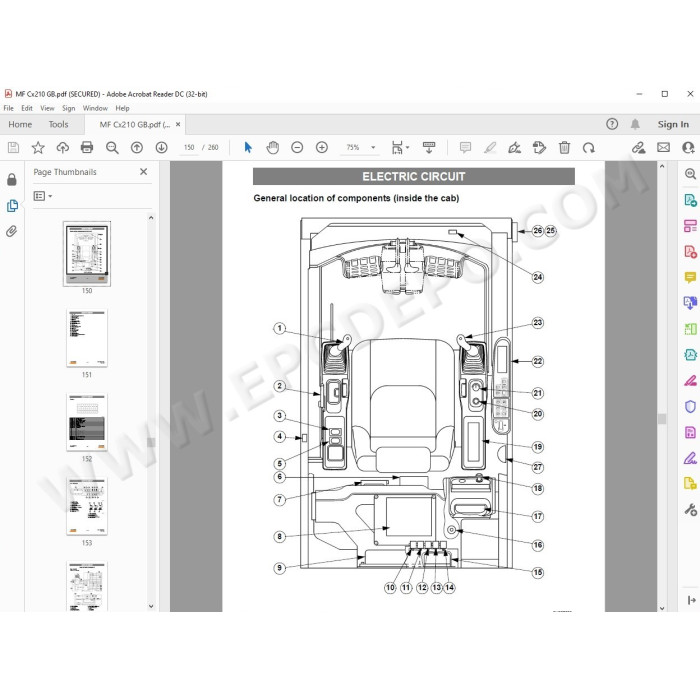
Task: Click the delete trash icon
Action: [564, 147]
